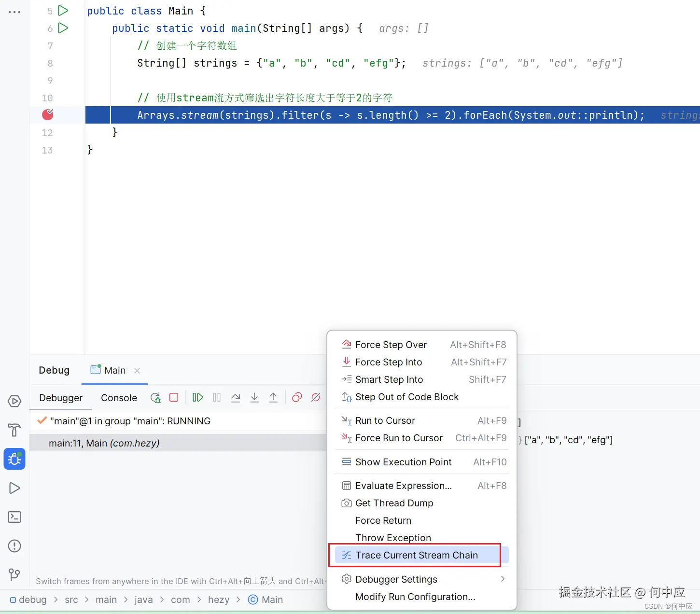The height and width of the screenshot is (614, 700).
Task: Close the Main debug session tab
Action: click(x=137, y=371)
